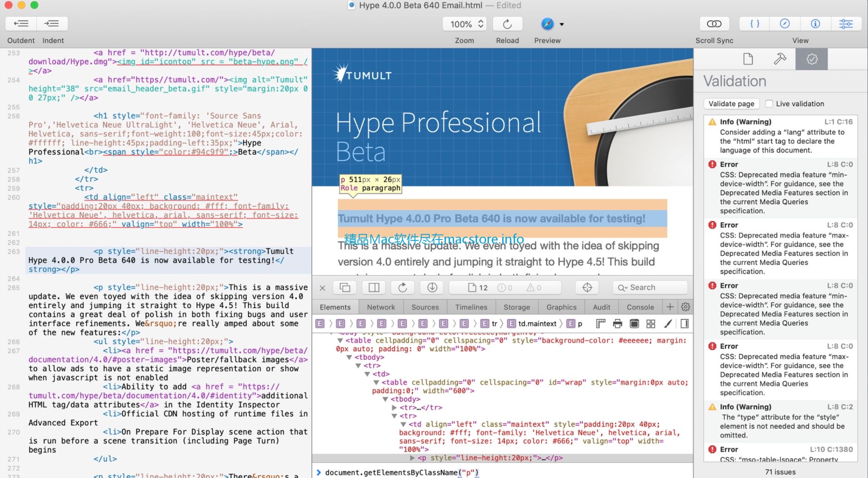868x478 pixels.
Task: Click the download web archive icon
Action: point(432,288)
